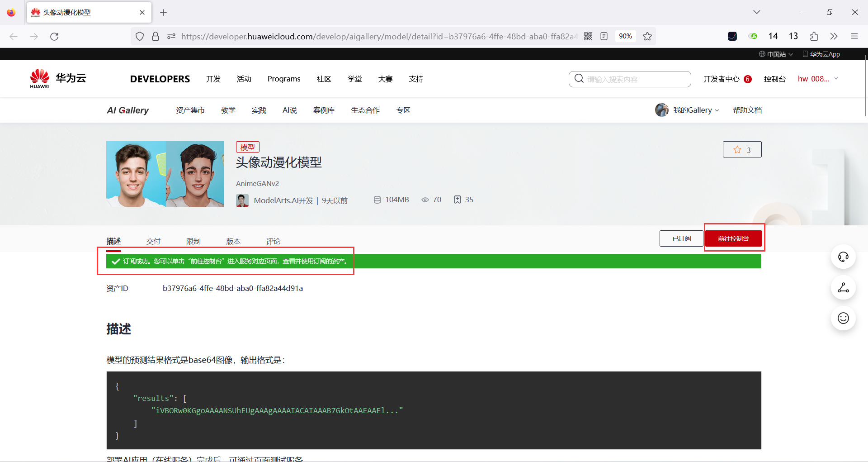Expand the hw_008 account dropdown
The image size is (868, 462).
pos(817,79)
